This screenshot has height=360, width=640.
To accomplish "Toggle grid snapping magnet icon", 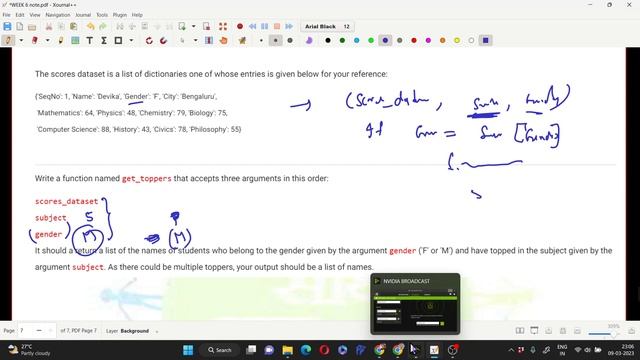I will 163,40.
